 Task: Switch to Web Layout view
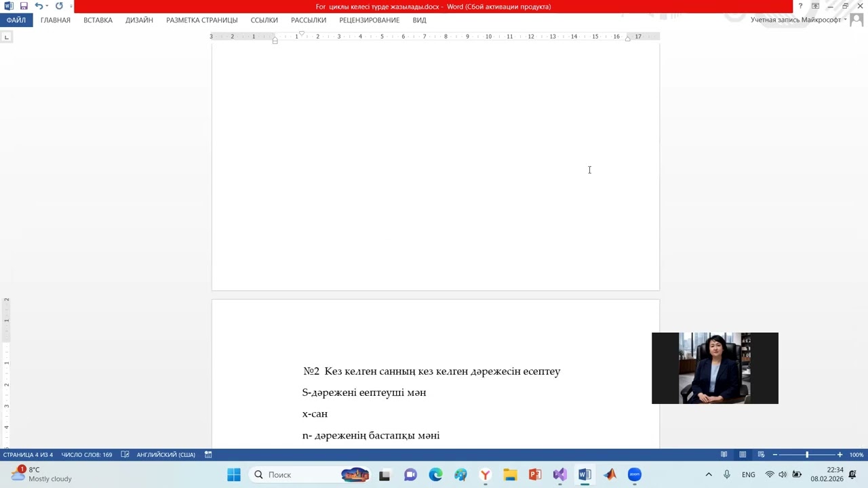click(761, 455)
